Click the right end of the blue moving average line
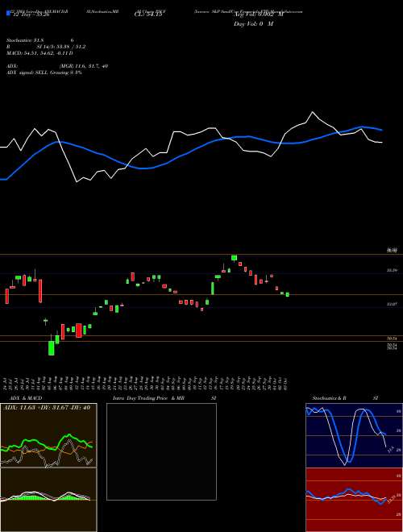 pyautogui.click(x=381, y=130)
